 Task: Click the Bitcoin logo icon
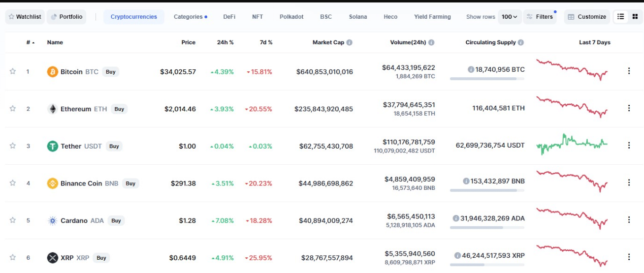52,72
